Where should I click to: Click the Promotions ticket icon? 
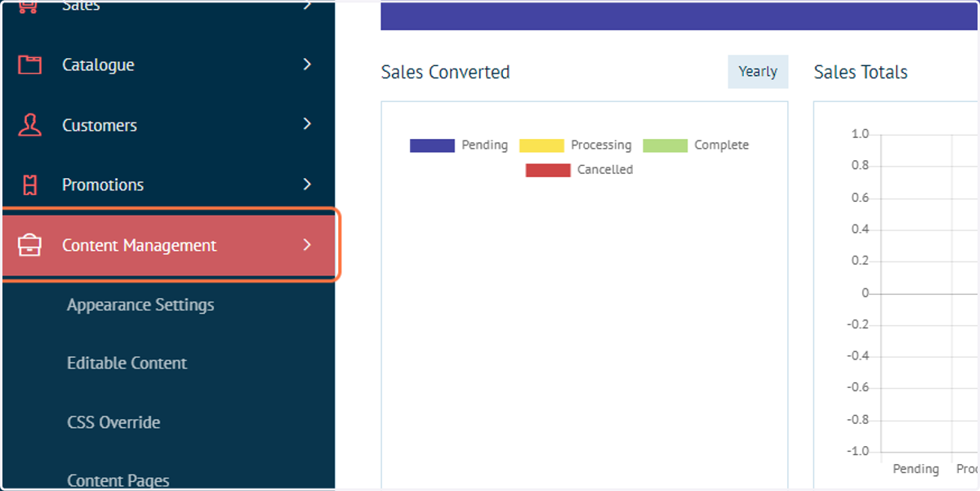pos(29,185)
